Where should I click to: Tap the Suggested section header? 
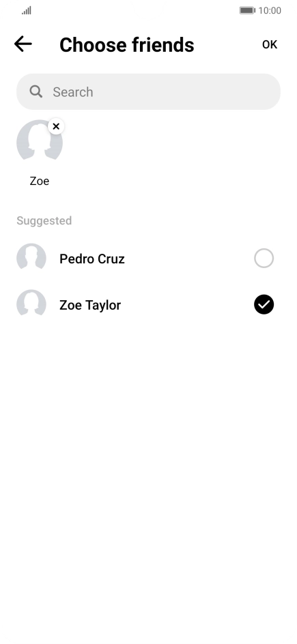(x=44, y=221)
